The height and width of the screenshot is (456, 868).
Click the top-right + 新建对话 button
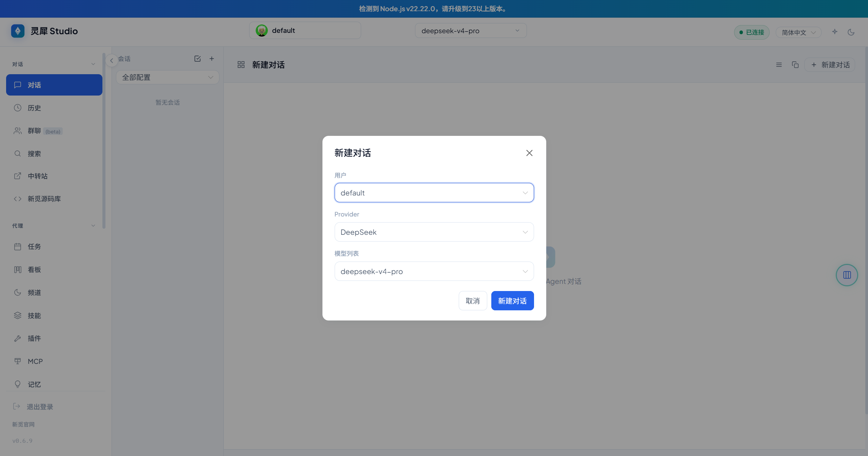(830, 65)
